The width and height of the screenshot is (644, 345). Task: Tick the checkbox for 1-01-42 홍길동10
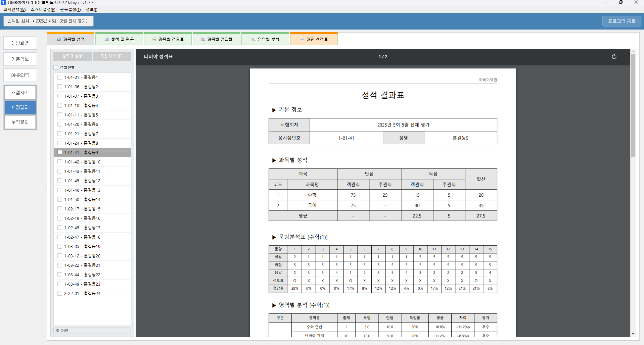tap(60, 162)
